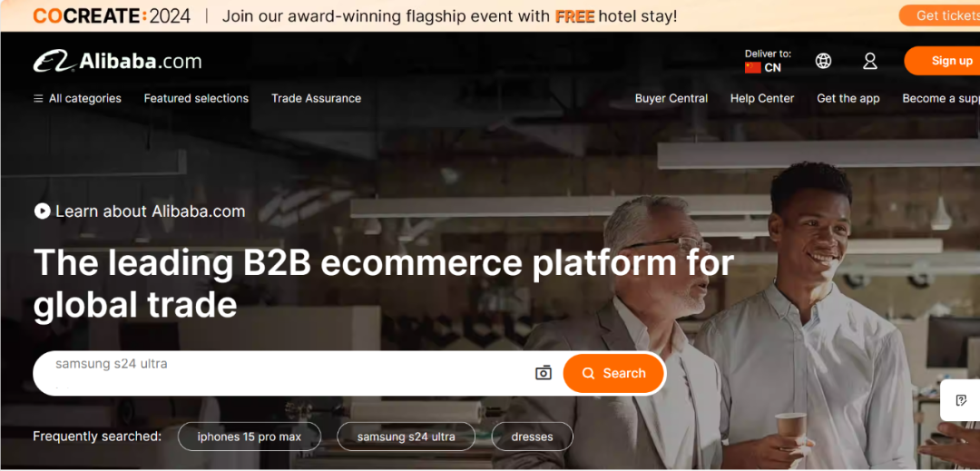Screen dimensions: 980x471
Task: Click the orange Search button
Action: coord(613,373)
